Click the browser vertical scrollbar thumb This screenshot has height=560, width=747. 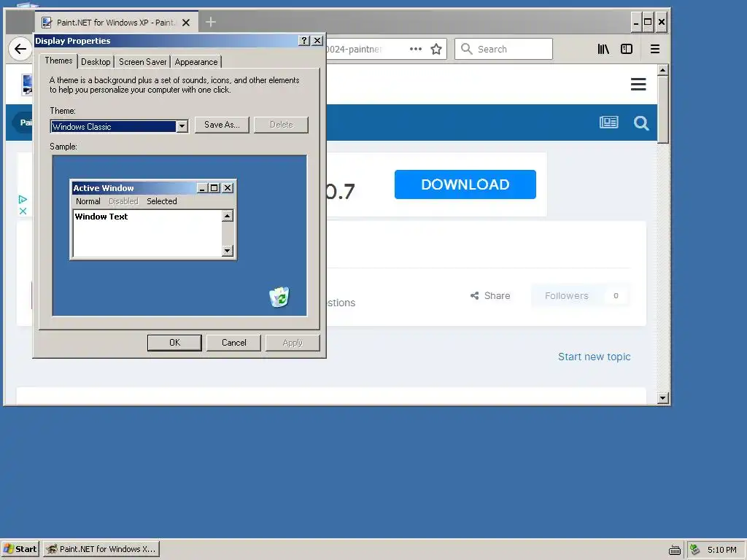pyautogui.click(x=662, y=109)
